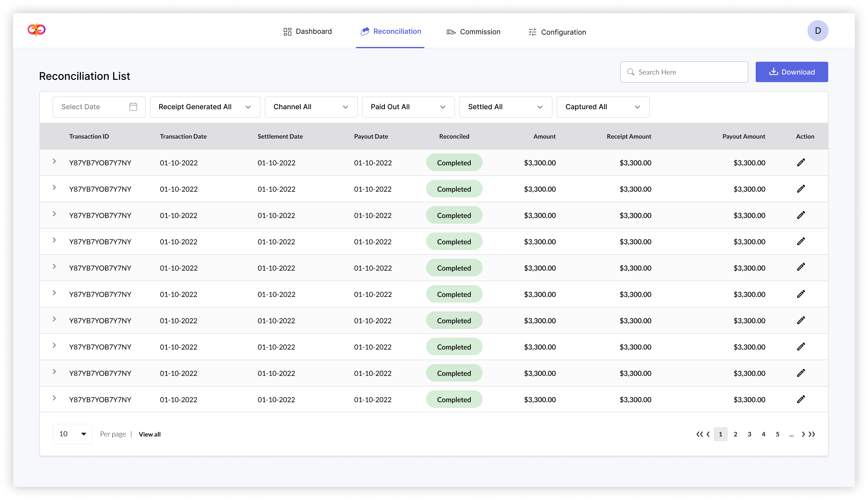Expand the sixth transaction row
This screenshot has width=868, height=500.
pyautogui.click(x=54, y=293)
